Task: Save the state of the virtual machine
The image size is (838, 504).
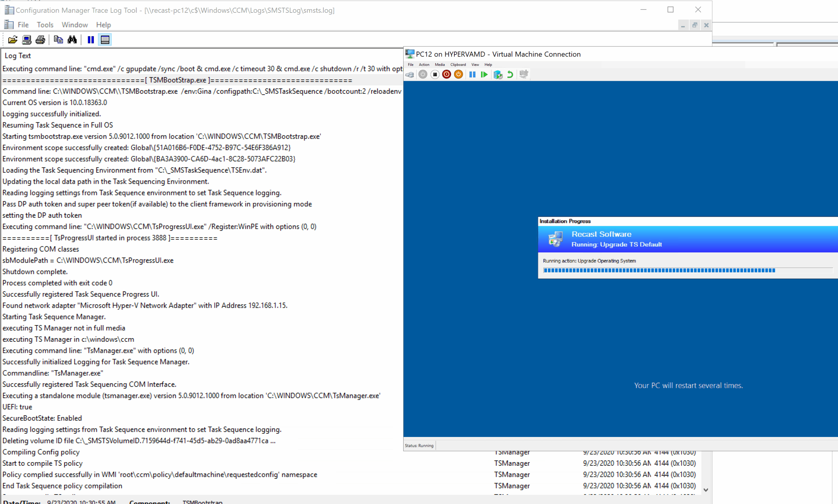Action: pyautogui.click(x=435, y=74)
